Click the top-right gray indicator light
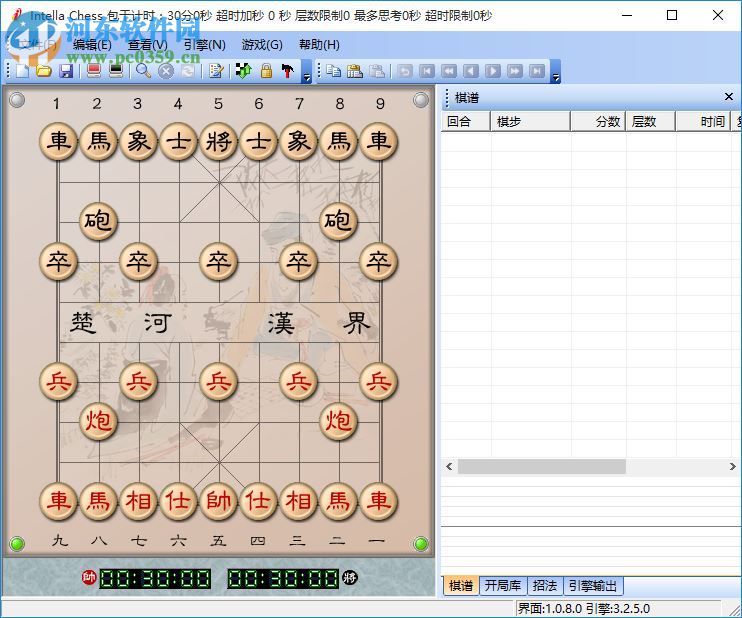 421,100
